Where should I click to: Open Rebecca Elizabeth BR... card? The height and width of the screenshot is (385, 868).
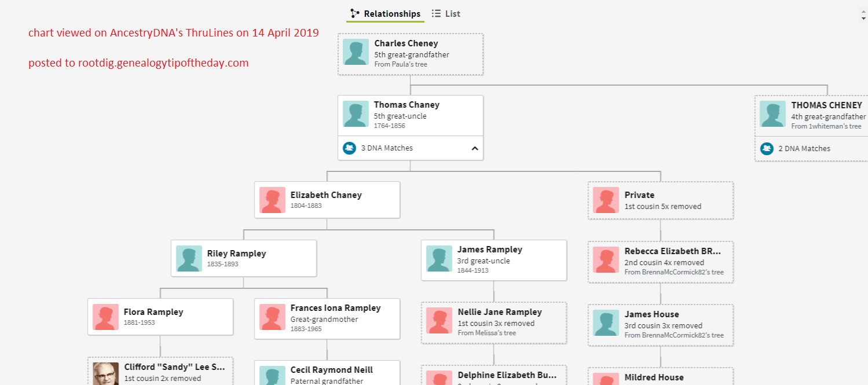point(660,262)
